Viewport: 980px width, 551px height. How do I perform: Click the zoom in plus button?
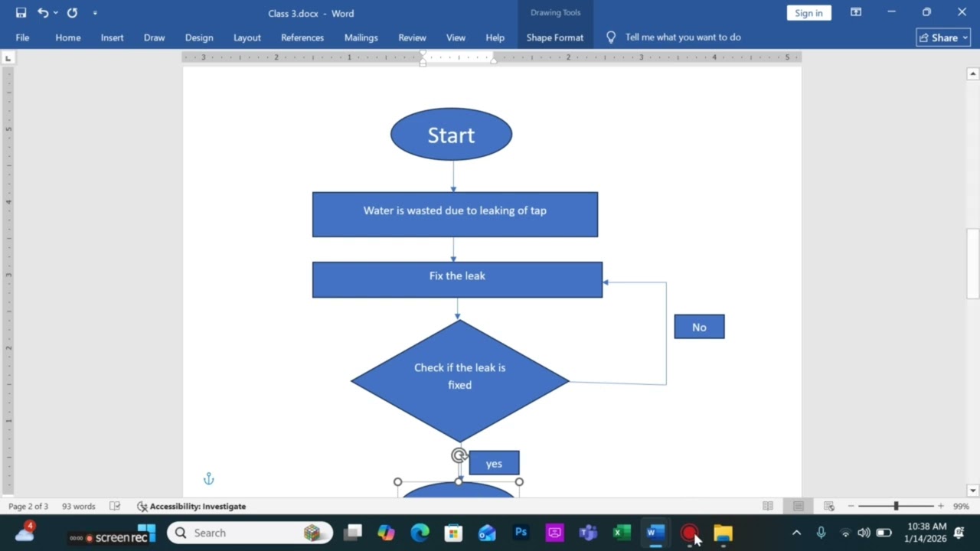[x=941, y=507]
